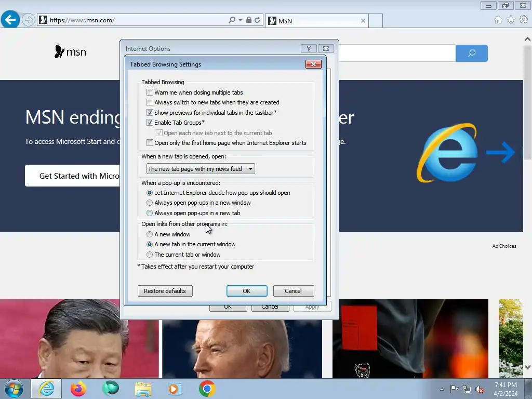Click scroll up arrow on page scrollbar
Image resolution: width=532 pixels, height=399 pixels.
click(528, 39)
